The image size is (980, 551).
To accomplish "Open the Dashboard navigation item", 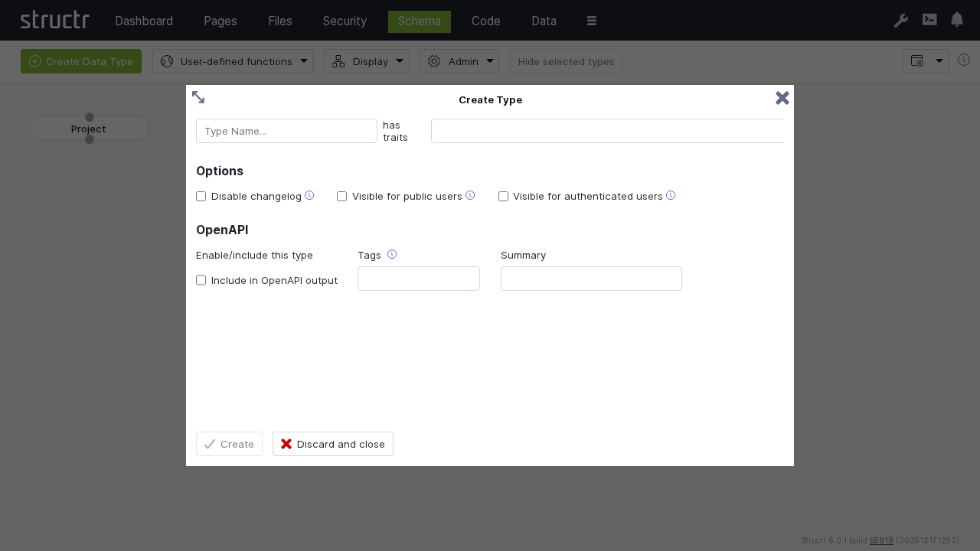I will 144,21.
